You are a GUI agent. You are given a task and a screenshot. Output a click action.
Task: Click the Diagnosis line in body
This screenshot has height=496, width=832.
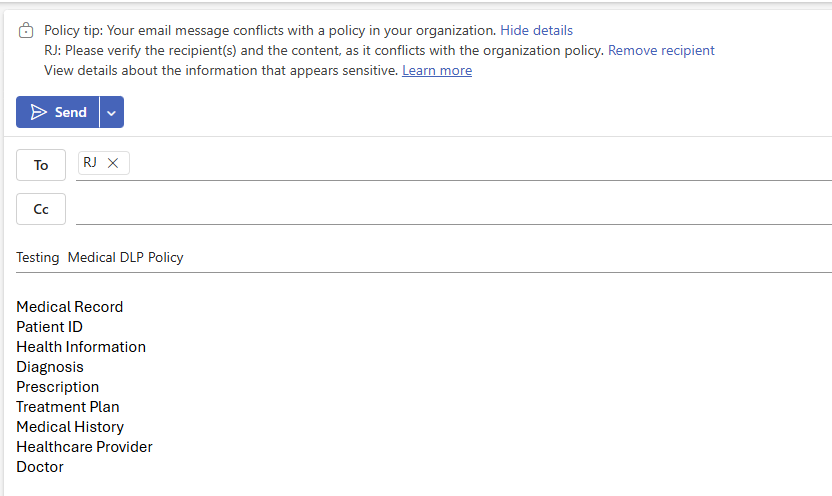coord(50,367)
